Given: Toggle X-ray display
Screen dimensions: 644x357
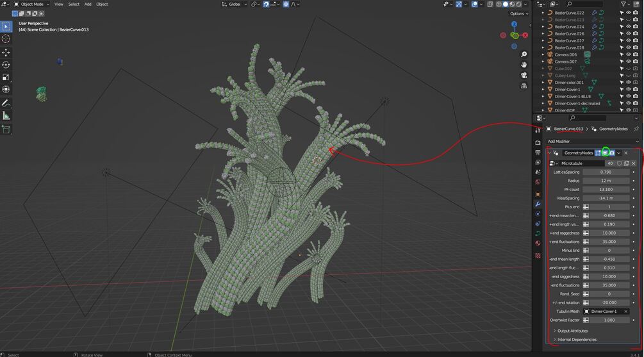Looking at the screenshot, I should pos(490,4).
